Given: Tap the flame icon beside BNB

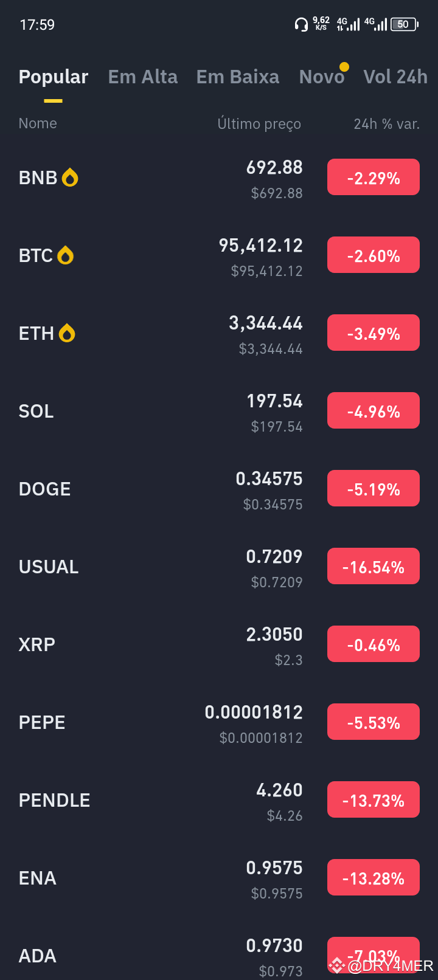Looking at the screenshot, I should pos(70,178).
